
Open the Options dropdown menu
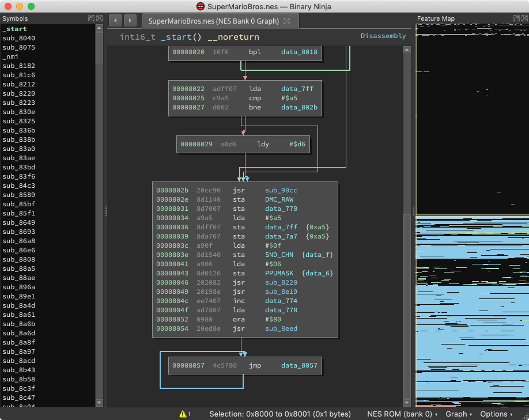[x=496, y=414]
